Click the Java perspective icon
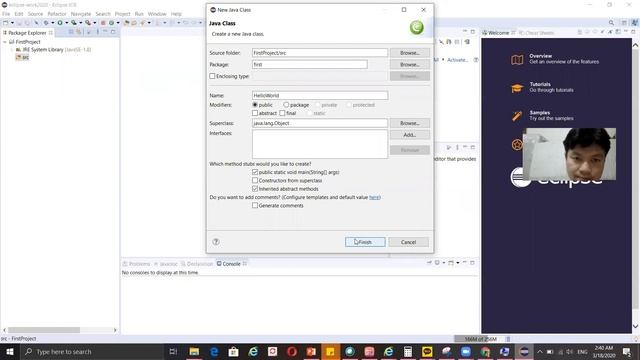 pos(635,23)
